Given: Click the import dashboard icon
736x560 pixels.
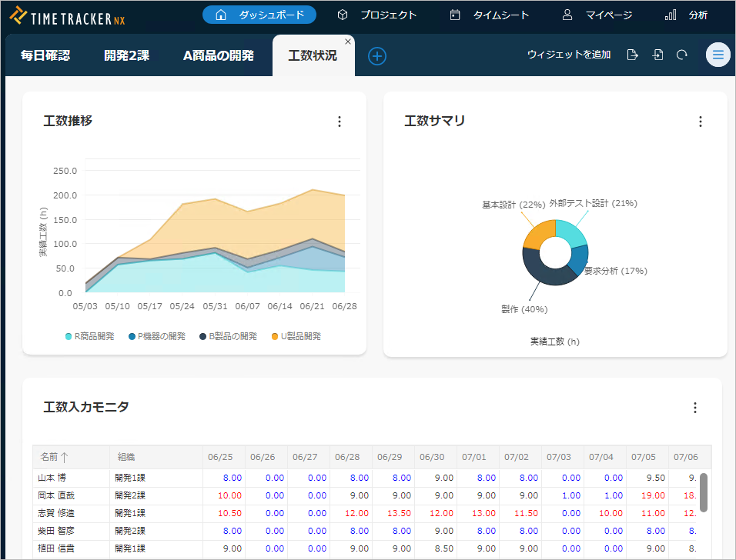Looking at the screenshot, I should point(657,55).
